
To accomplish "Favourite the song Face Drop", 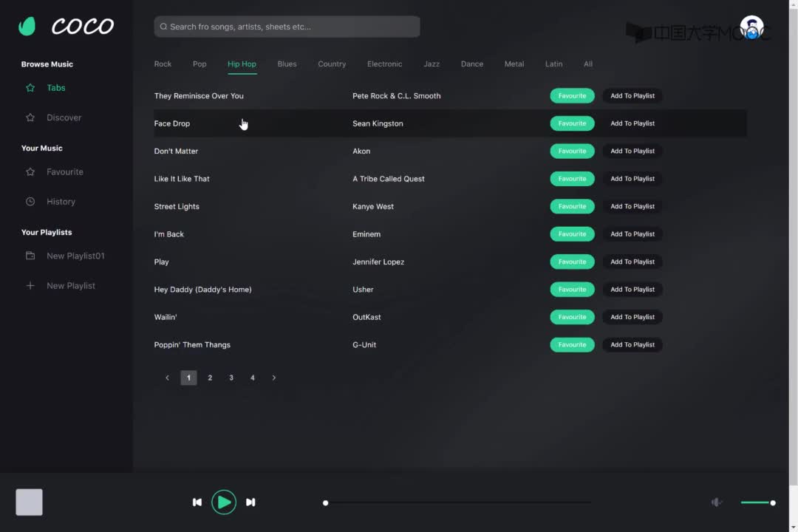I will pos(572,123).
